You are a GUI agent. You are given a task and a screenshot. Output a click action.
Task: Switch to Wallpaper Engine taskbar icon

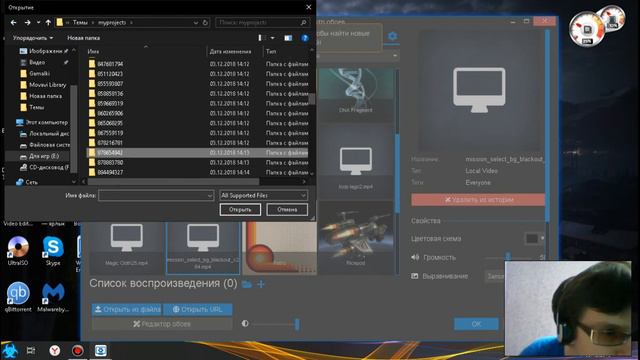tap(100, 351)
